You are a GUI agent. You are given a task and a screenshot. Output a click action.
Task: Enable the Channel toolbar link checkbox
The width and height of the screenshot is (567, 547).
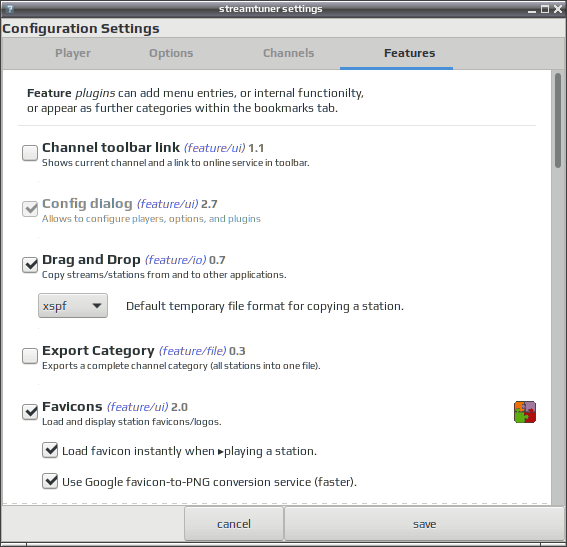click(x=30, y=153)
